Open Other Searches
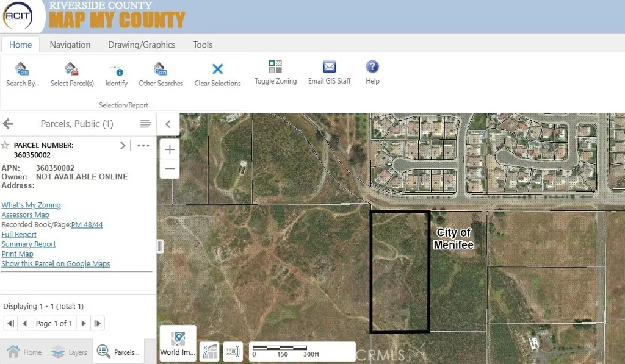The height and width of the screenshot is (364, 625). coord(161,74)
